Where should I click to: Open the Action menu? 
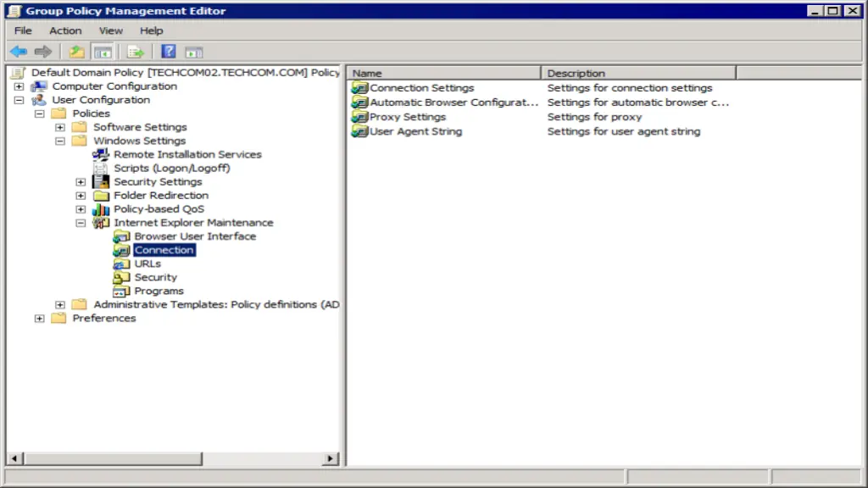tap(65, 30)
